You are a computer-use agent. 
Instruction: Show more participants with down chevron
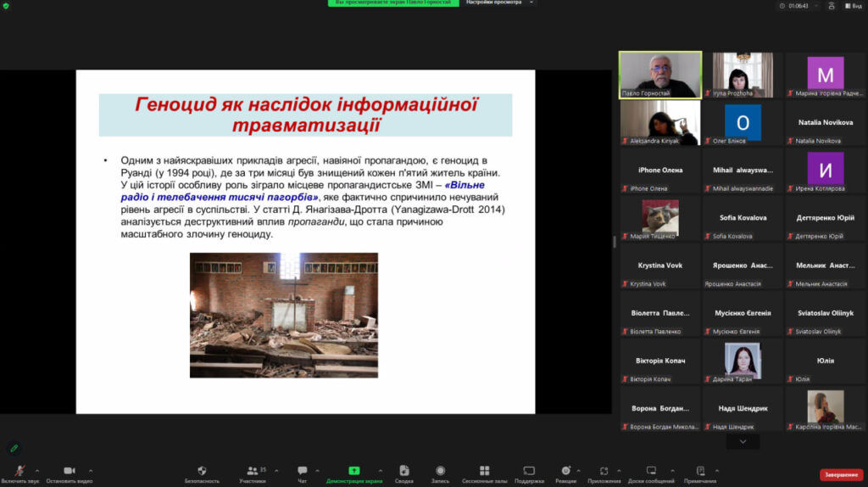(x=743, y=441)
